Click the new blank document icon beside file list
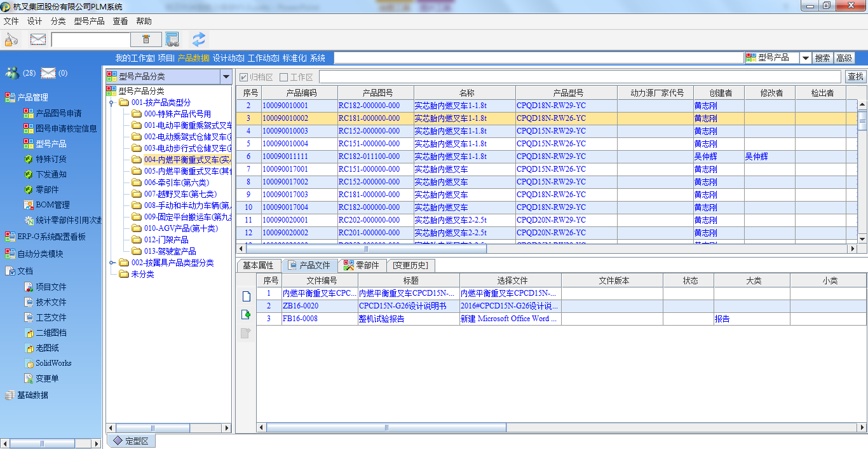Viewport: 868px width, 449px height. [247, 296]
